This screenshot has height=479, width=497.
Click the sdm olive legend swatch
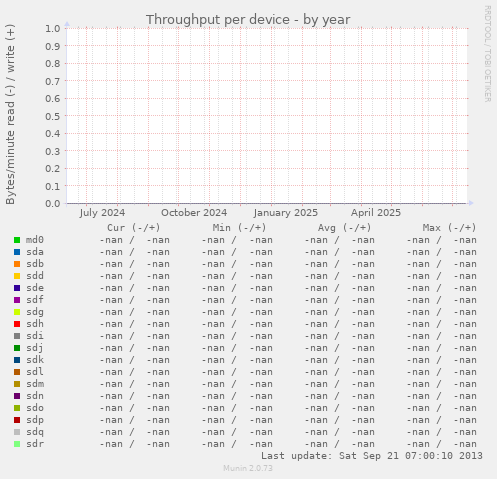[x=17, y=384]
